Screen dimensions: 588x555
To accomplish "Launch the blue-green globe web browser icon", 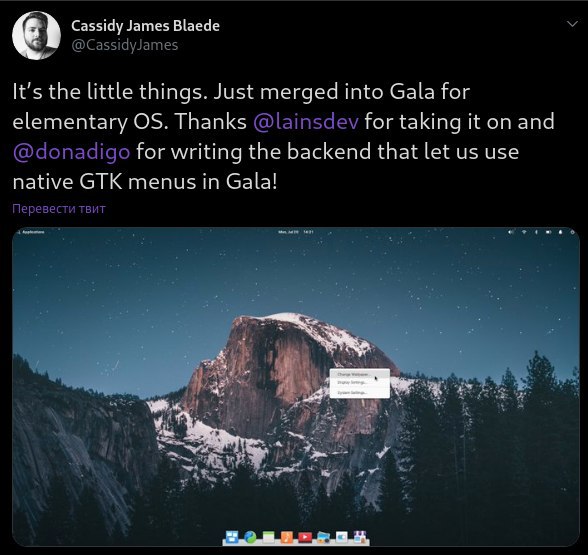I will coord(250,537).
